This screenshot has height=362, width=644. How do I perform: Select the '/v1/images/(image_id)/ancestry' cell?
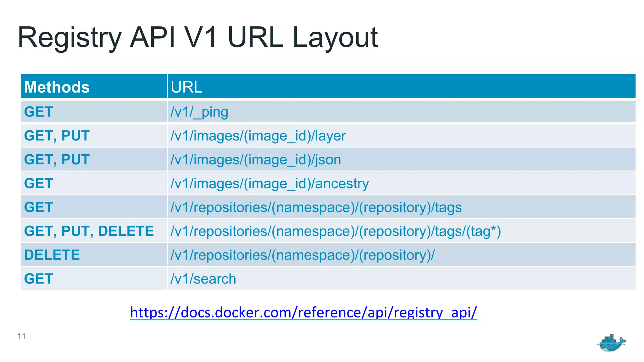coord(402,183)
